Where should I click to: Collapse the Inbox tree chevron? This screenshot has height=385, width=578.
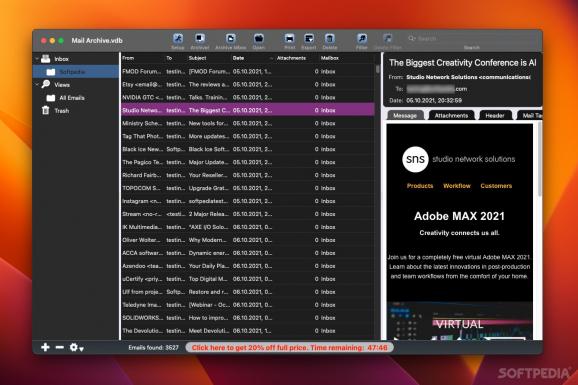tap(37, 59)
